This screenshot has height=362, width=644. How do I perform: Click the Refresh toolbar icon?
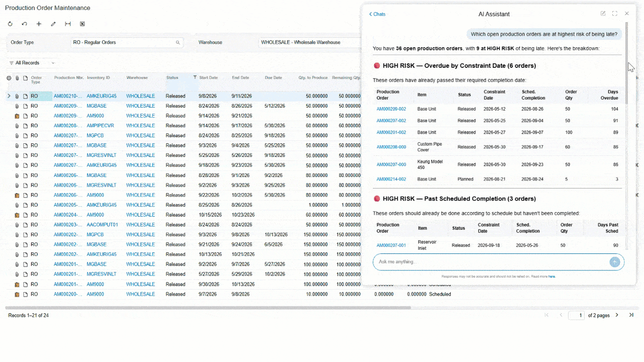click(10, 24)
